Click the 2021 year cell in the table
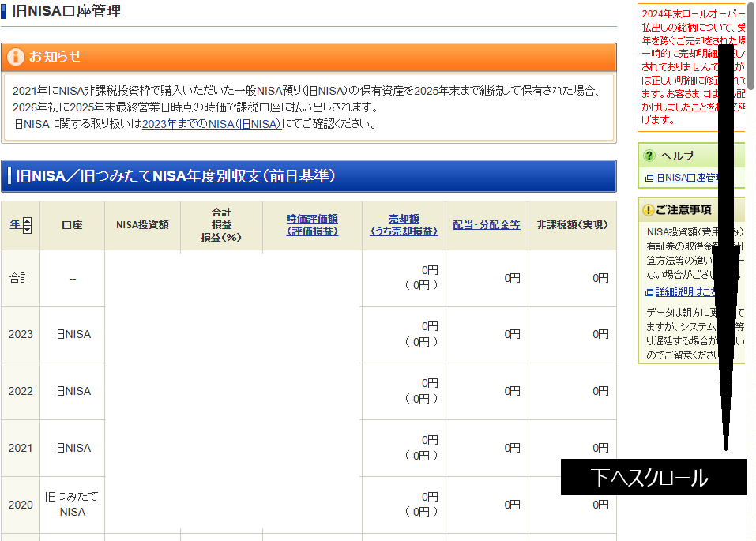This screenshot has height=541, width=756. pyautogui.click(x=21, y=448)
